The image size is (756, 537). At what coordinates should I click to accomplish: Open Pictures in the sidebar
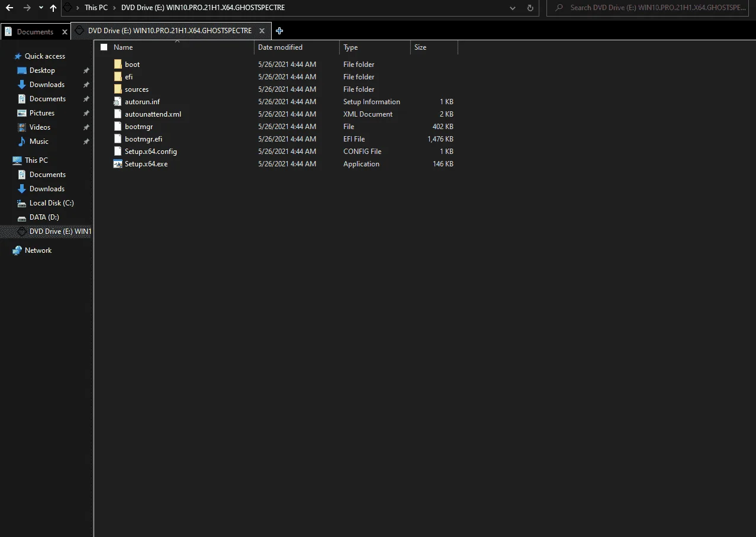(42, 113)
